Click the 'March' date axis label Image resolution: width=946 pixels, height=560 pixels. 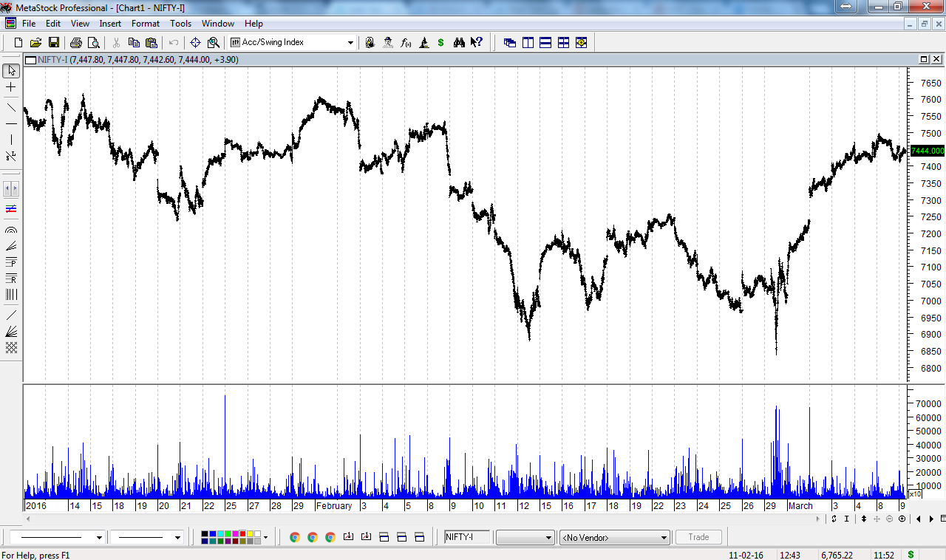click(x=800, y=506)
